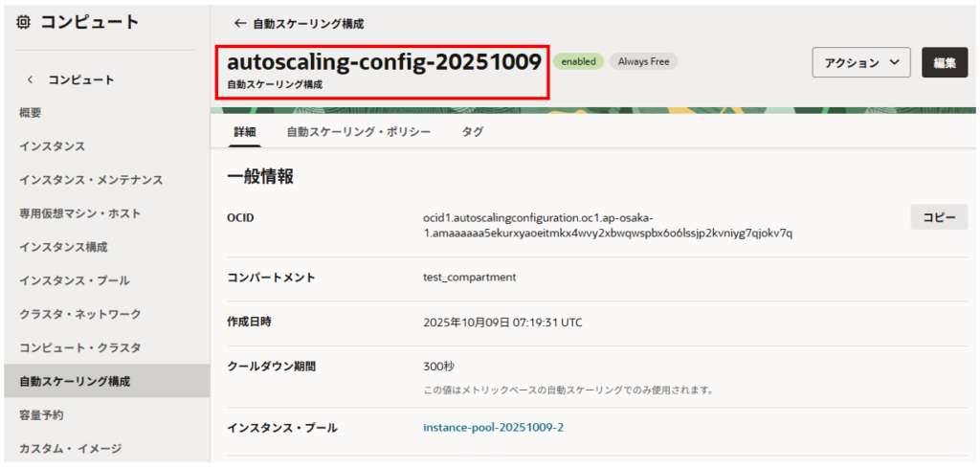
Task: Open インスタンス in the sidebar
Action: (x=53, y=146)
